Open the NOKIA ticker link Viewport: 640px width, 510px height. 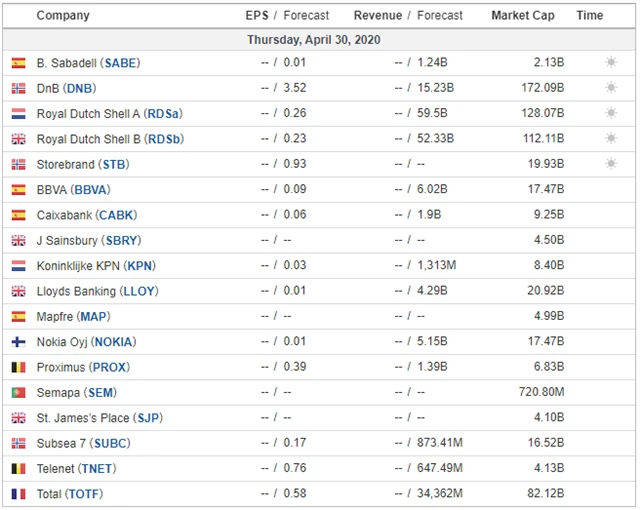113,342
